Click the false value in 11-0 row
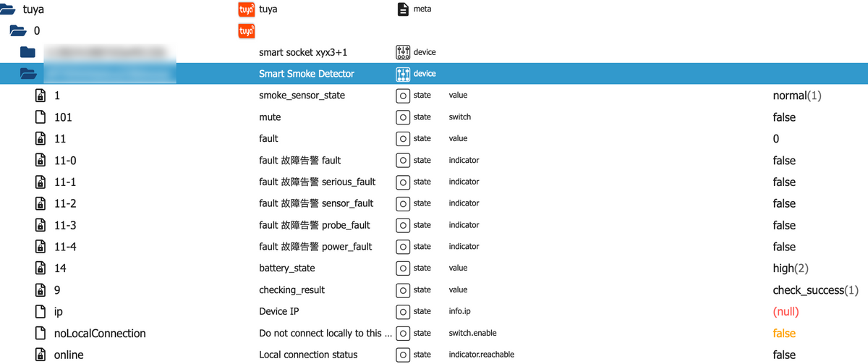Viewport: 868px width, 364px height. click(784, 161)
